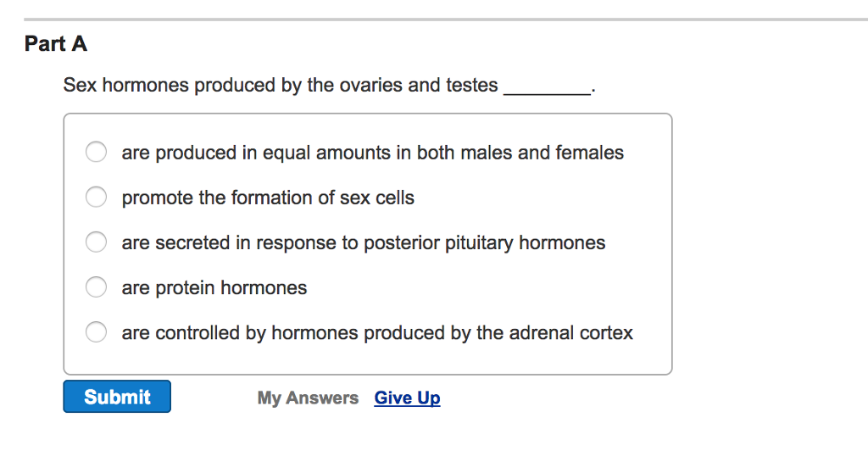Click the gray divider line above Part A

point(446,19)
